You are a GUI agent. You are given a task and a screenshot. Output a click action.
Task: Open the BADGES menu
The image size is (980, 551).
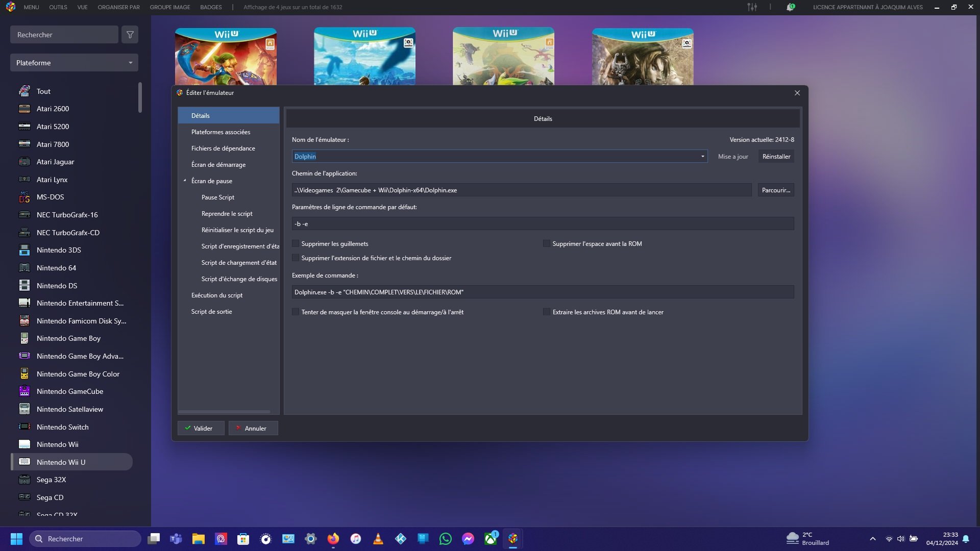pos(211,7)
